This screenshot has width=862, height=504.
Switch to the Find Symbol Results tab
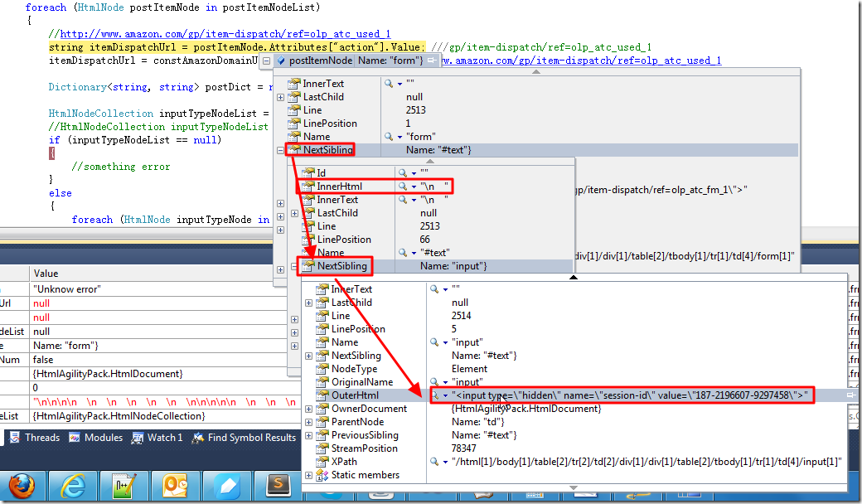(x=244, y=438)
